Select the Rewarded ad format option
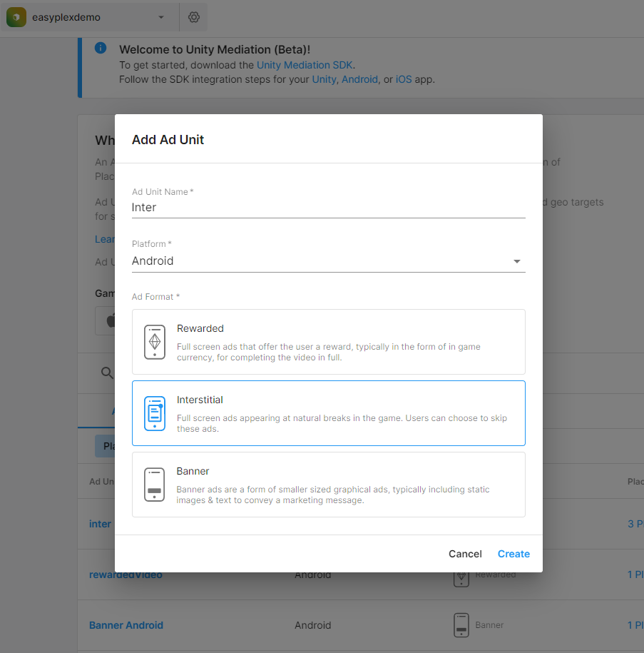Screen dimensions: 644x653 pos(328,341)
